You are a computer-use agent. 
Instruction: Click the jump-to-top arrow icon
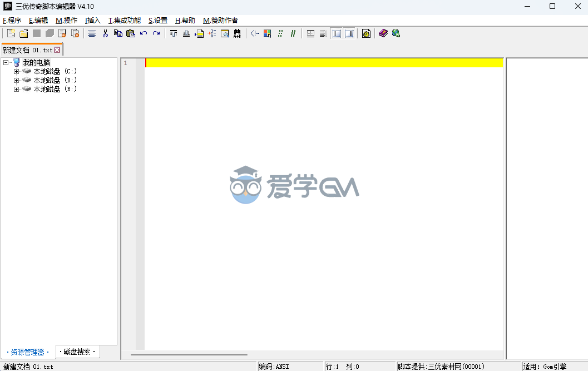tap(174, 33)
